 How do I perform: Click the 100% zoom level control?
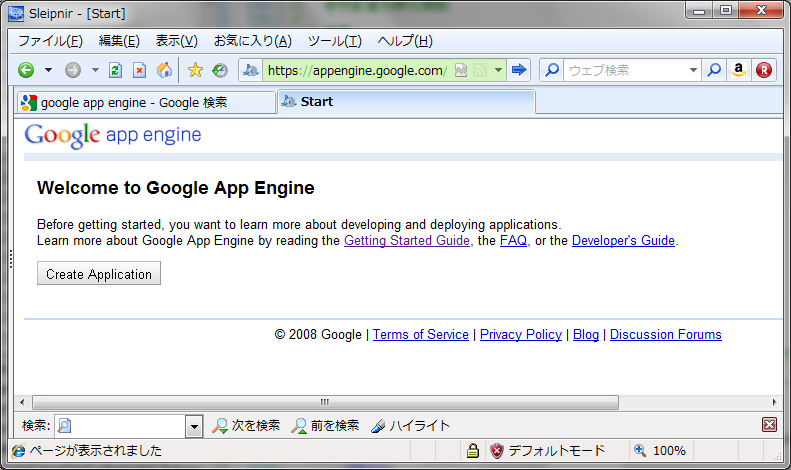pyautogui.click(x=660, y=450)
